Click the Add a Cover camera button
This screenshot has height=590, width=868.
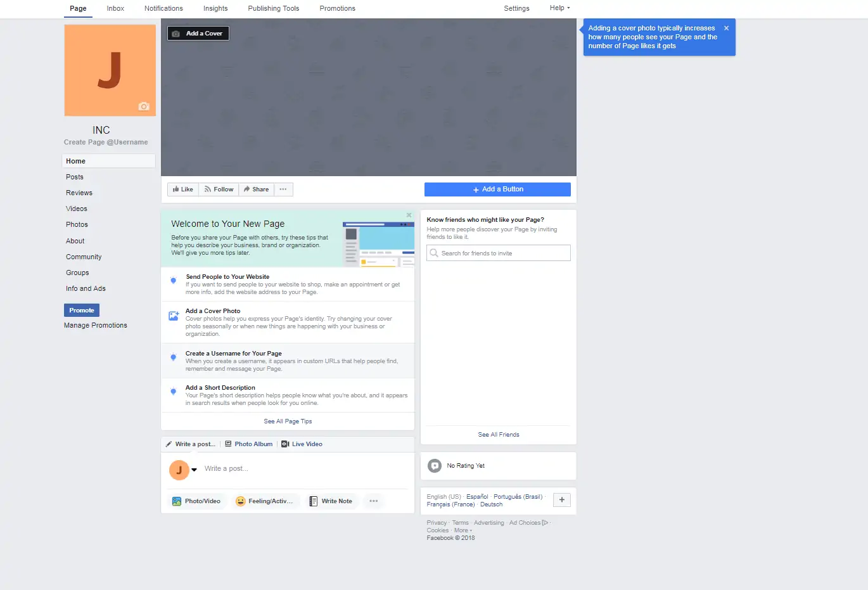coord(198,34)
